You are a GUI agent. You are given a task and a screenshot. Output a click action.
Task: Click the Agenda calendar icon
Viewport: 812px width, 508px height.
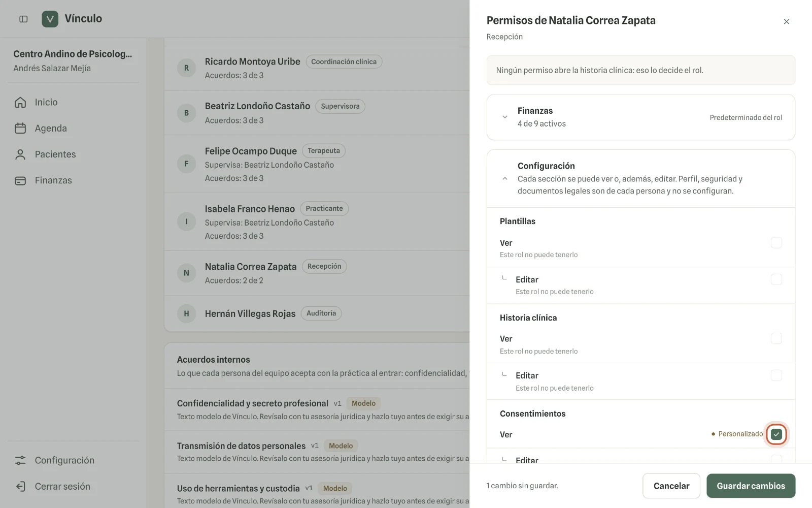point(20,128)
